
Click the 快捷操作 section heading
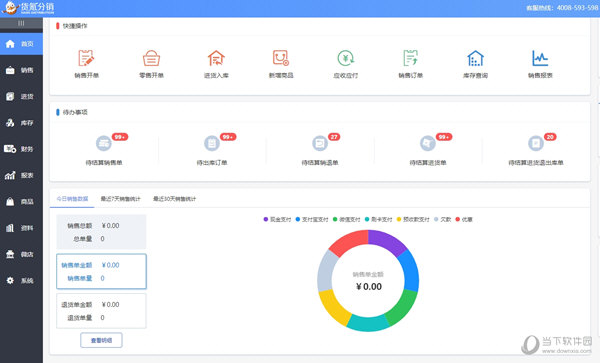pyautogui.click(x=75, y=26)
